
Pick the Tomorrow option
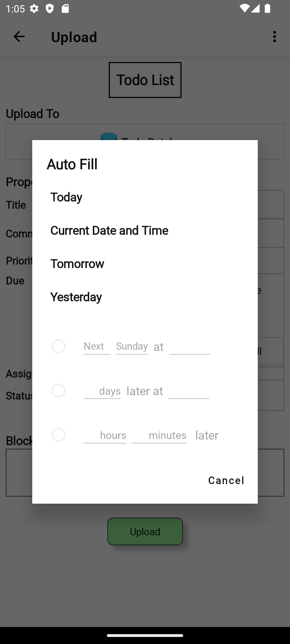77,264
